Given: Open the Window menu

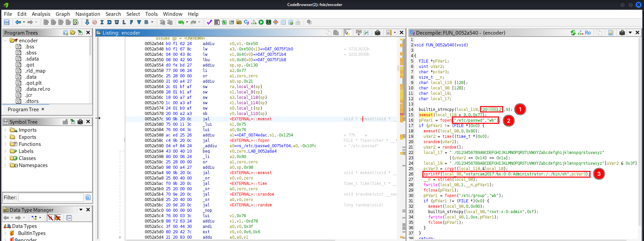Looking at the screenshot, I should point(172,14).
